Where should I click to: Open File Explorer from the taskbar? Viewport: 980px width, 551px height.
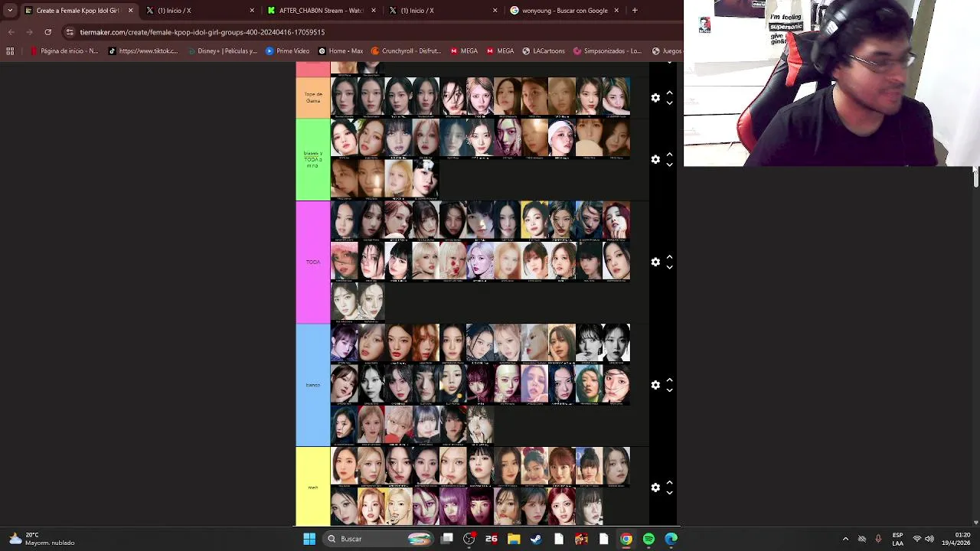point(514,539)
